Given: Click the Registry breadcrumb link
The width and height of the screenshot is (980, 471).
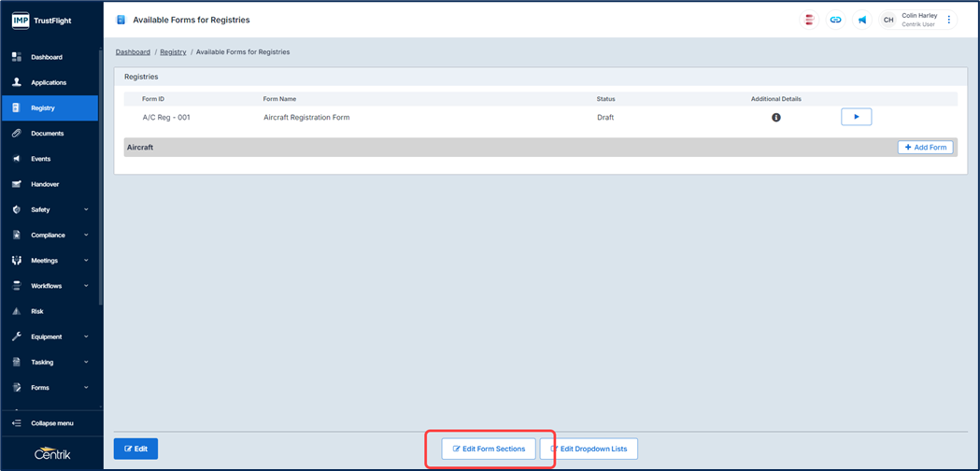Looking at the screenshot, I should tap(173, 52).
